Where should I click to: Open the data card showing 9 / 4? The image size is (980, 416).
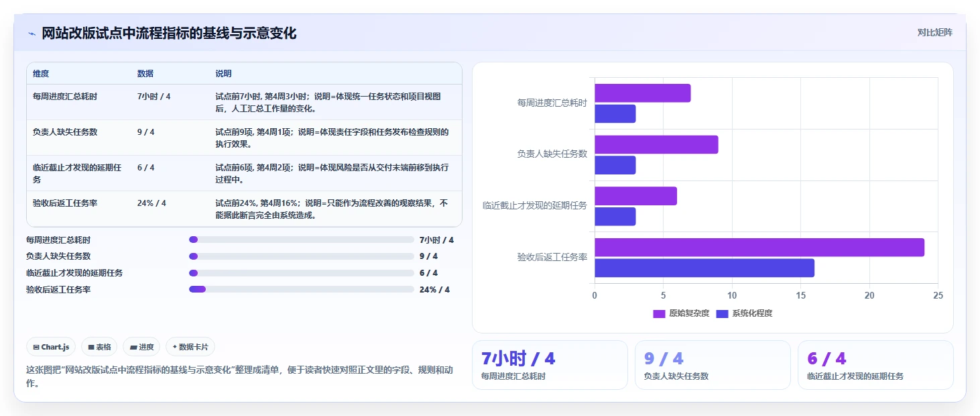click(713, 365)
